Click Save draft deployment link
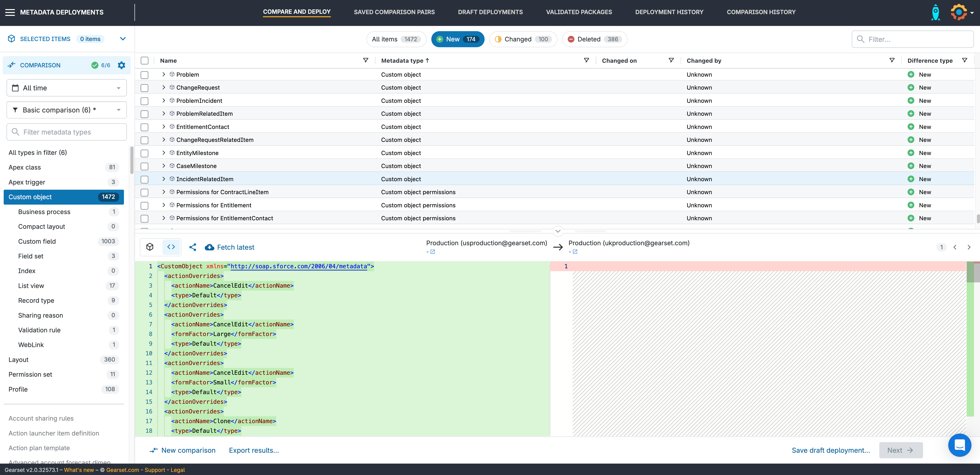 click(x=830, y=450)
